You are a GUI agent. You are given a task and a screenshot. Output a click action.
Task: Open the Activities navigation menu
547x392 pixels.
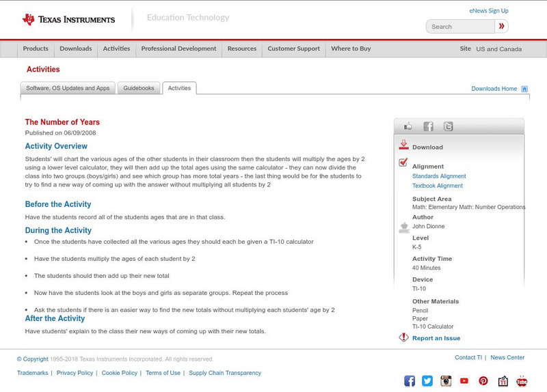(116, 48)
